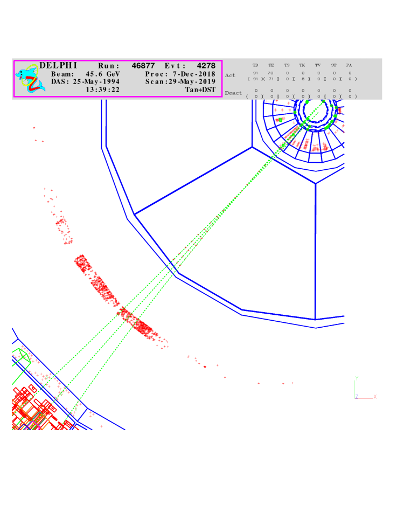Select the bracketed TK value 8
This screenshot has height=532, width=411.
tap(303, 79)
